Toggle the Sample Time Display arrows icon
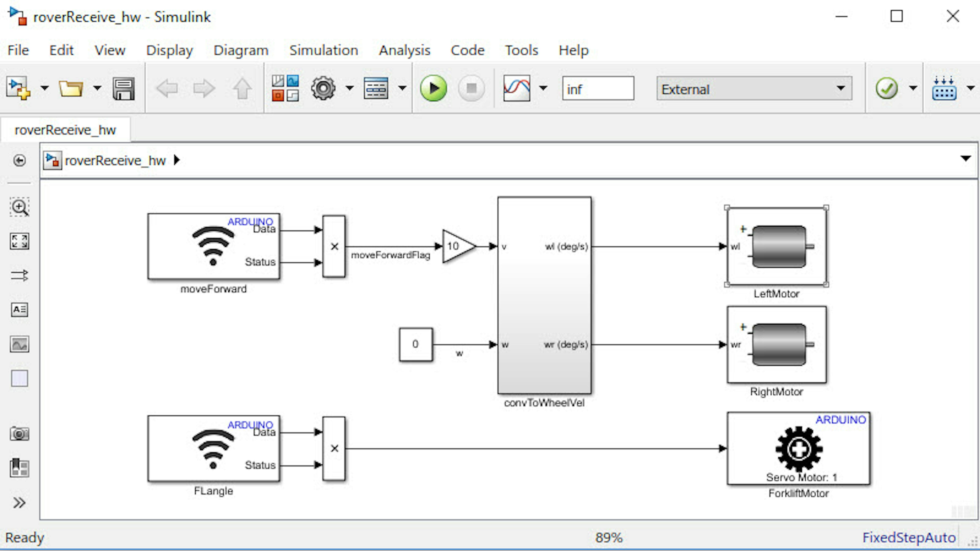Viewport: 980px width, 551px height. (x=19, y=275)
